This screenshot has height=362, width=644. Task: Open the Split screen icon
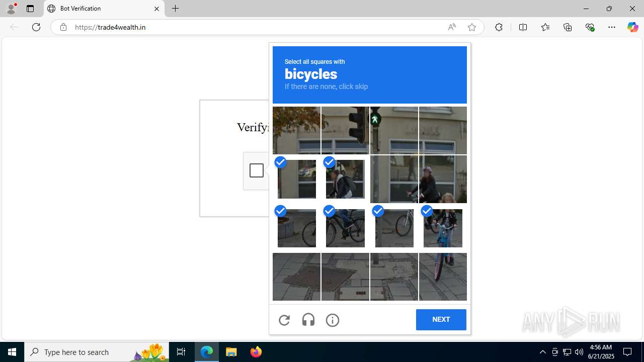[523, 27]
